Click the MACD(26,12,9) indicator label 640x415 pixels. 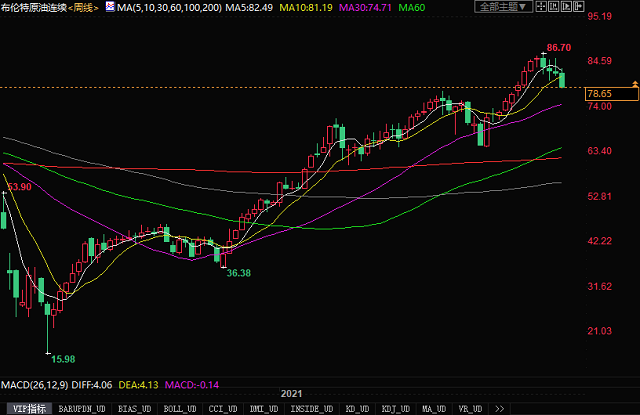coord(35,384)
